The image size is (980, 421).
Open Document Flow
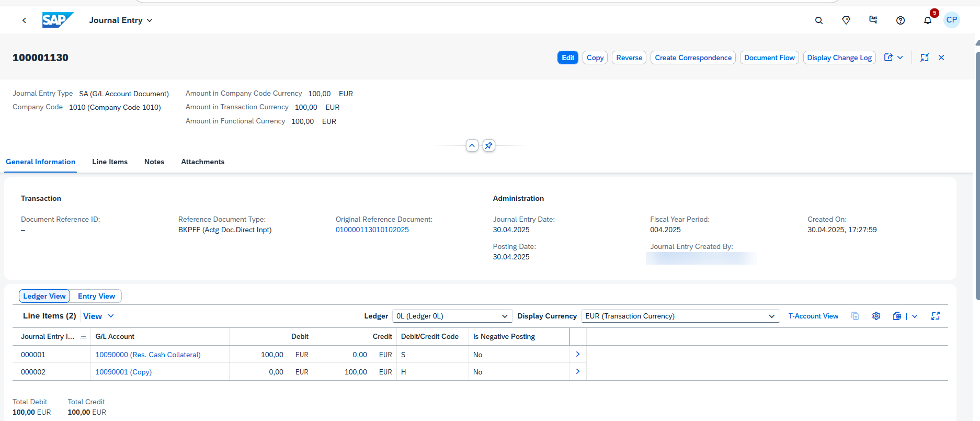pyautogui.click(x=769, y=58)
